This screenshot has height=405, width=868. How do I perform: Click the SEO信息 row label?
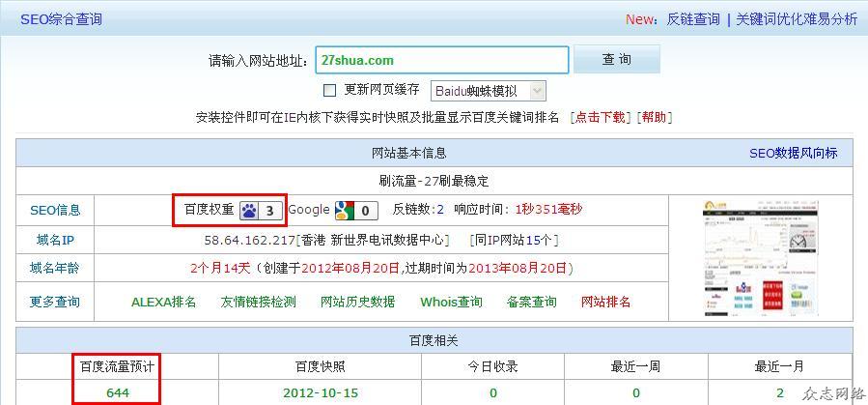tap(55, 211)
